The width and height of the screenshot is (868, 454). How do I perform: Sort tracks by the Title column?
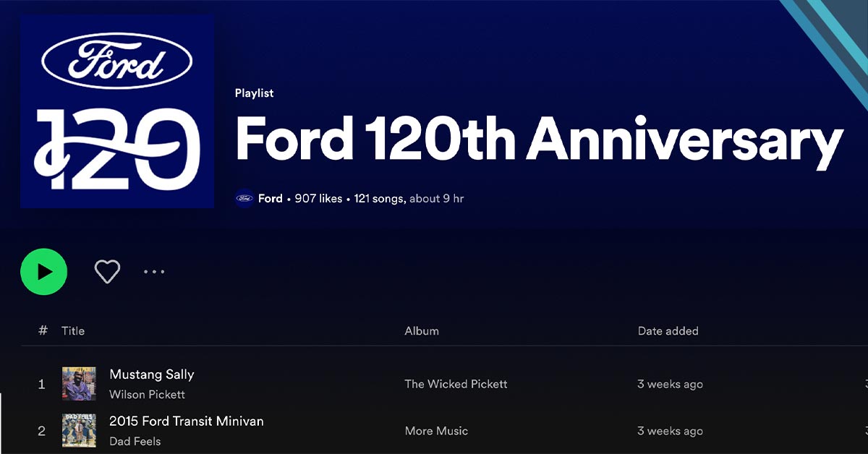point(72,330)
